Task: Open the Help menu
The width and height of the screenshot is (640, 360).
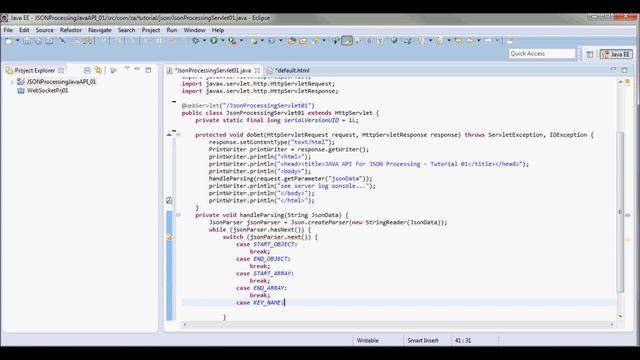Action: tap(218, 30)
